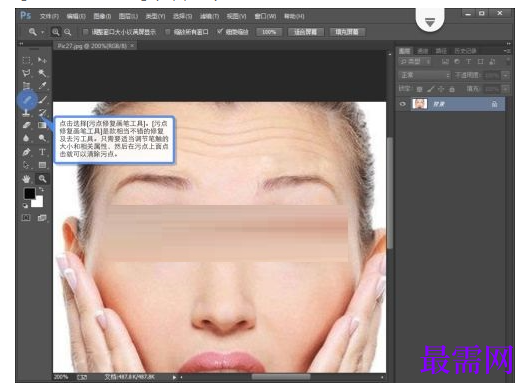Open the foreground color swatch

pyautogui.click(x=30, y=193)
